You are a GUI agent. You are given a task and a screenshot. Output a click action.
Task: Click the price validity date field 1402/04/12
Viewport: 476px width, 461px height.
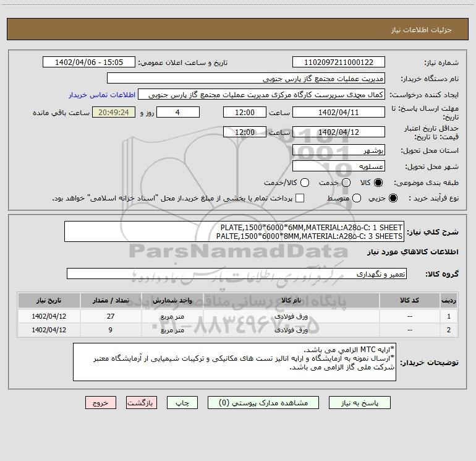coord(339,132)
